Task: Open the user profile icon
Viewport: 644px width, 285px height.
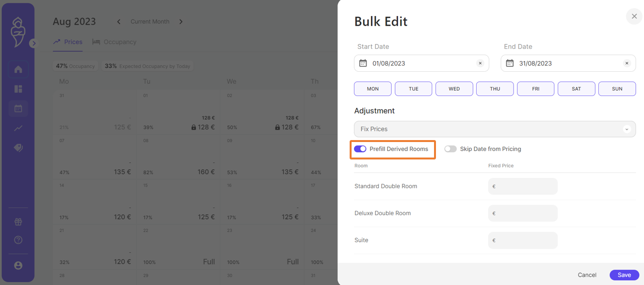Action: 18,266
